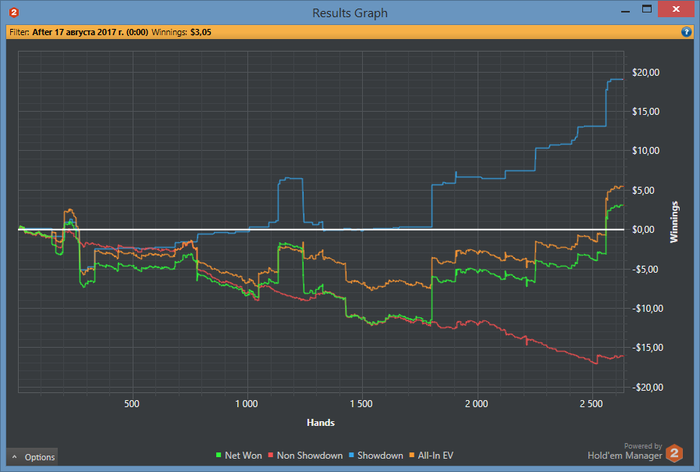This screenshot has height=472, width=700.
Task: Open the blue help icon in filter bar
Action: pos(686,32)
